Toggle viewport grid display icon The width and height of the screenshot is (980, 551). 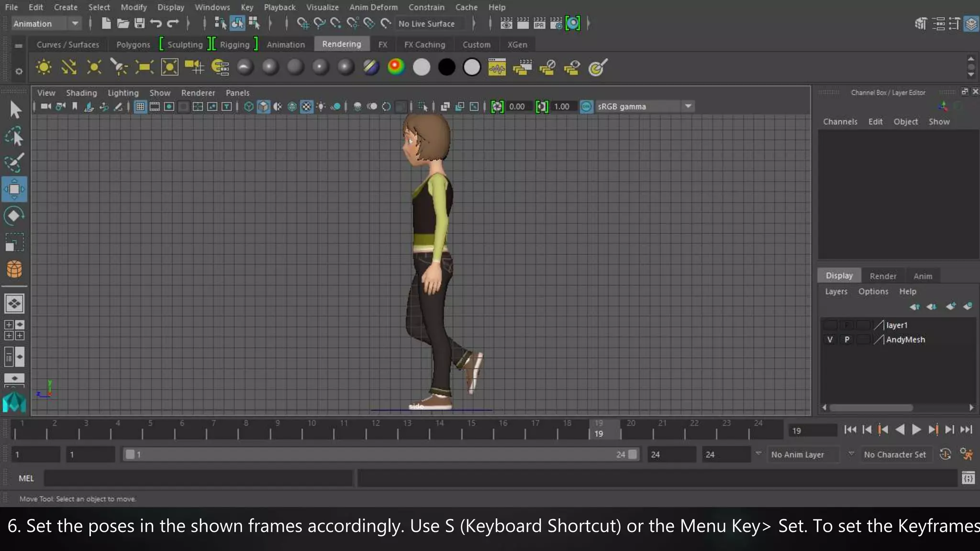[x=140, y=107]
